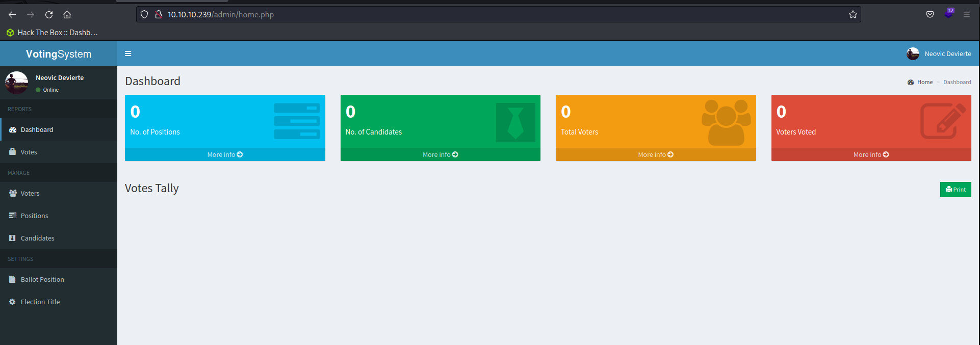
Task: Click More info on Voters Voted card
Action: click(x=871, y=154)
